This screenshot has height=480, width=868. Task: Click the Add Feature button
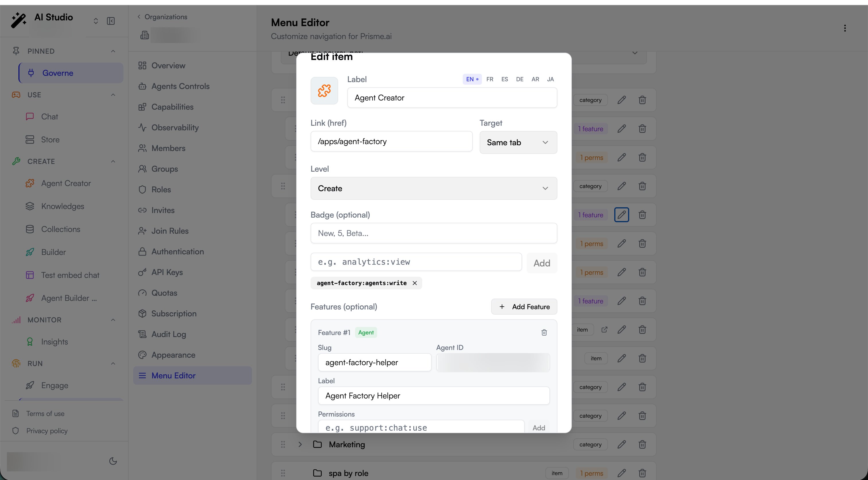click(524, 307)
